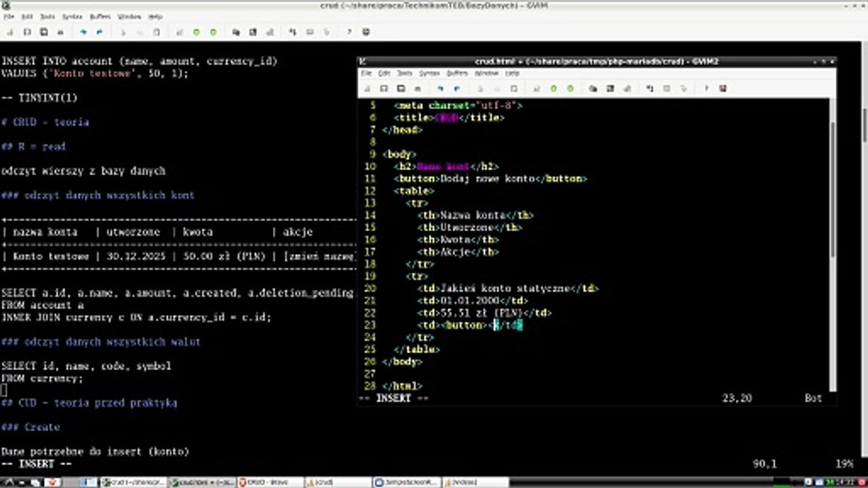Click Save Session icon in background GVIM toolbar
Viewport: 868px width, 488px height.
tap(253, 32)
